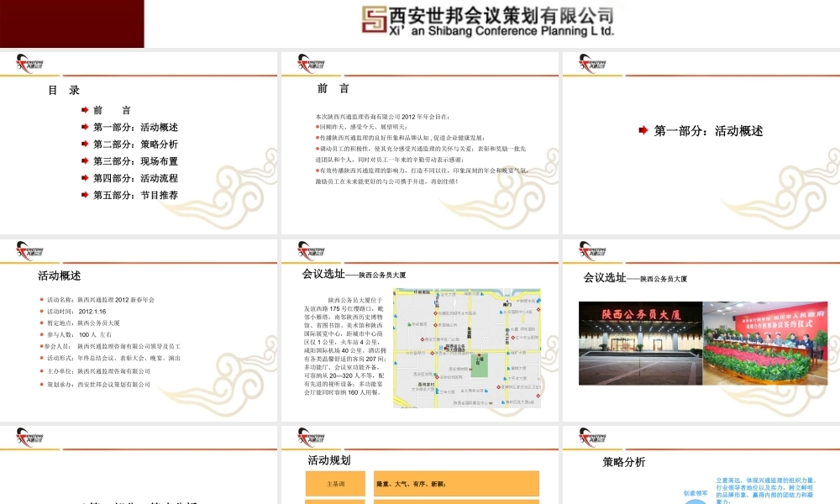Click the dark red block in top-left header

(x=71, y=24)
